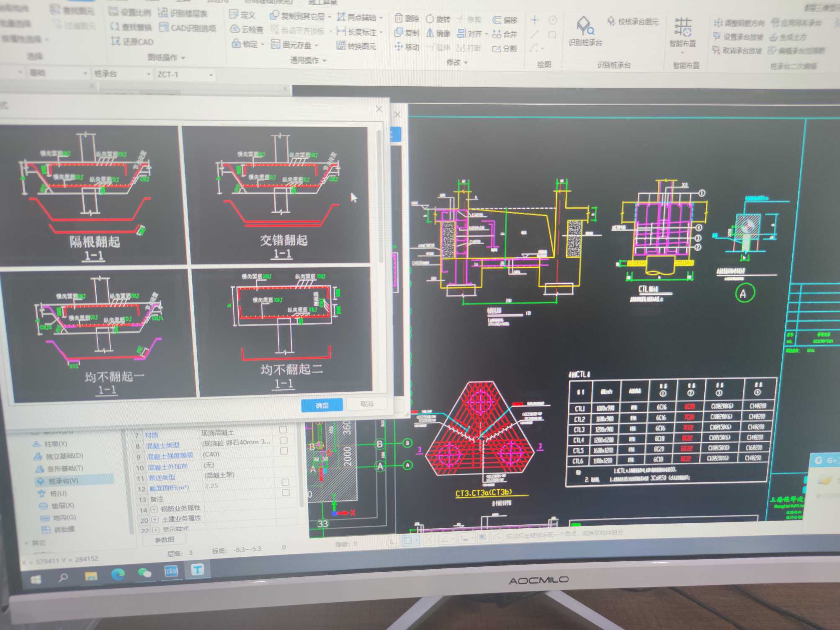Expand 显示样式 property group

(156, 530)
